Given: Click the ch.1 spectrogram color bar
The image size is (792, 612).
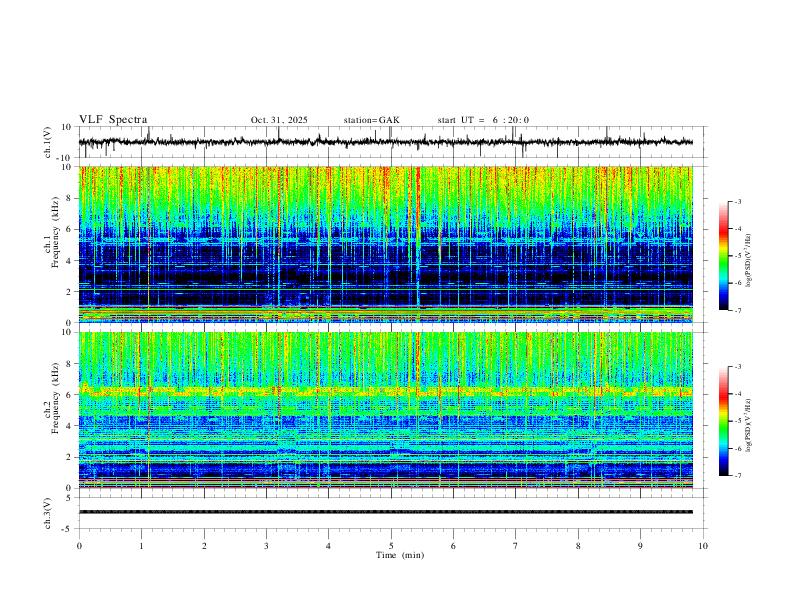Looking at the screenshot, I should click(723, 256).
